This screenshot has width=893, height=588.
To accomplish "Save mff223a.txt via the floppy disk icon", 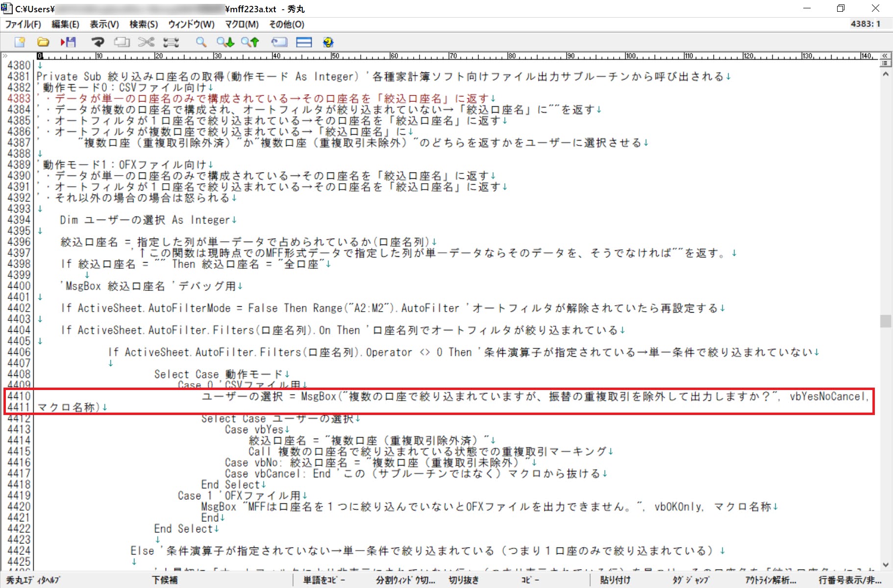I will click(69, 42).
